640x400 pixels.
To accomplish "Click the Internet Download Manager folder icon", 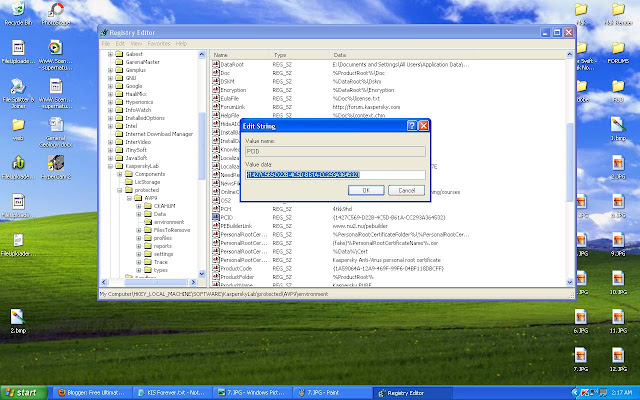I will click(x=119, y=134).
